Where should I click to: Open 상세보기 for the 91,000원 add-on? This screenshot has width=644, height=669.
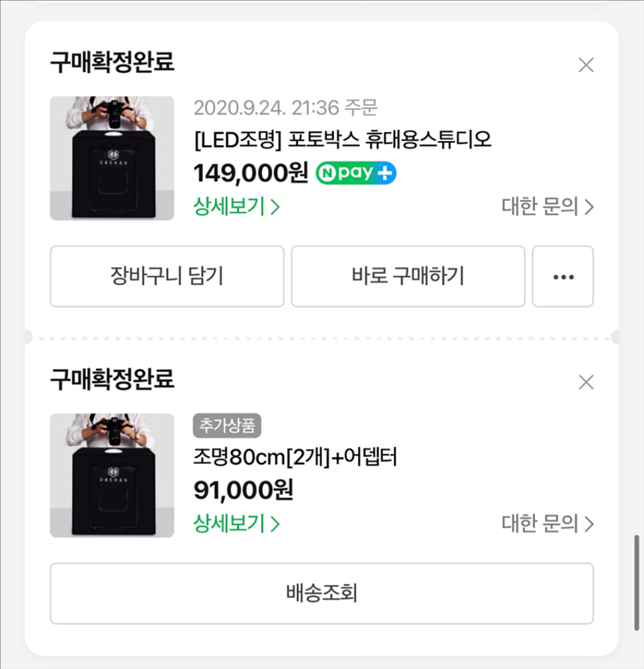tap(236, 524)
